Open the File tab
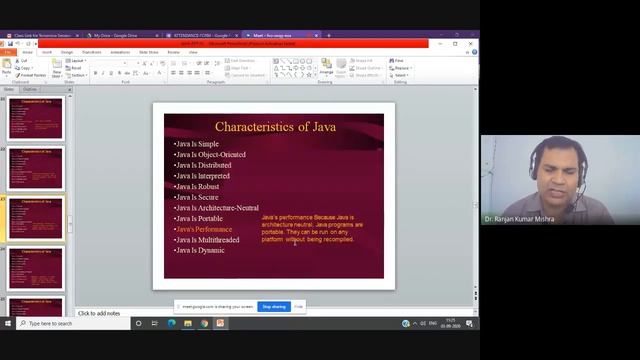The image size is (640, 360). (x=8, y=52)
